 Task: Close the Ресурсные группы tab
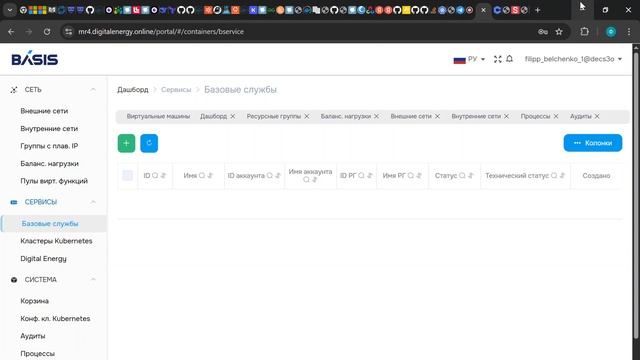(307, 116)
